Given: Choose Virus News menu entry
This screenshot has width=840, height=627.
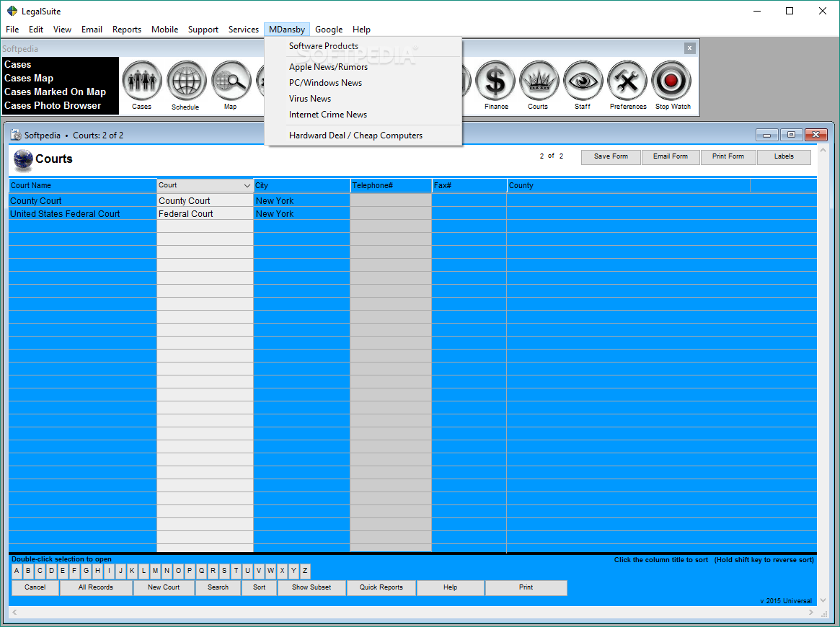Looking at the screenshot, I should pos(363,99).
